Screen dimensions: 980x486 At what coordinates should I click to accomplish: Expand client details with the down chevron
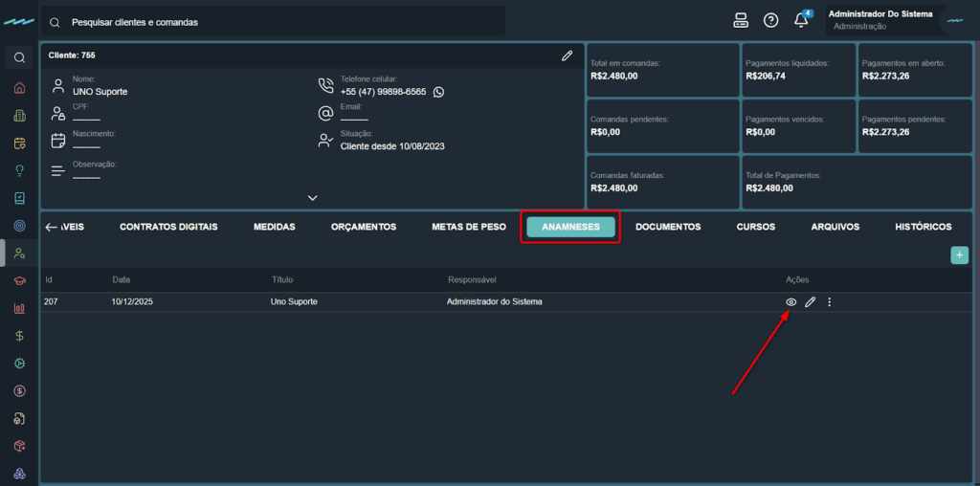click(312, 198)
